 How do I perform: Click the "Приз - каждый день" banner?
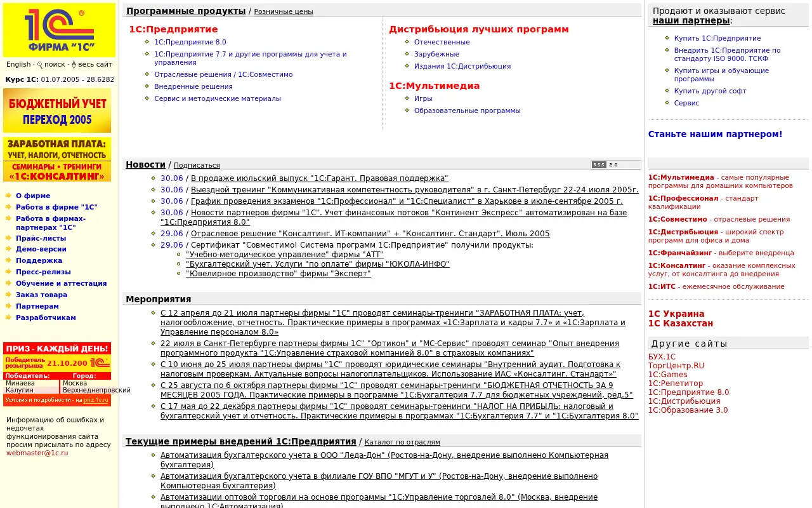[57, 349]
